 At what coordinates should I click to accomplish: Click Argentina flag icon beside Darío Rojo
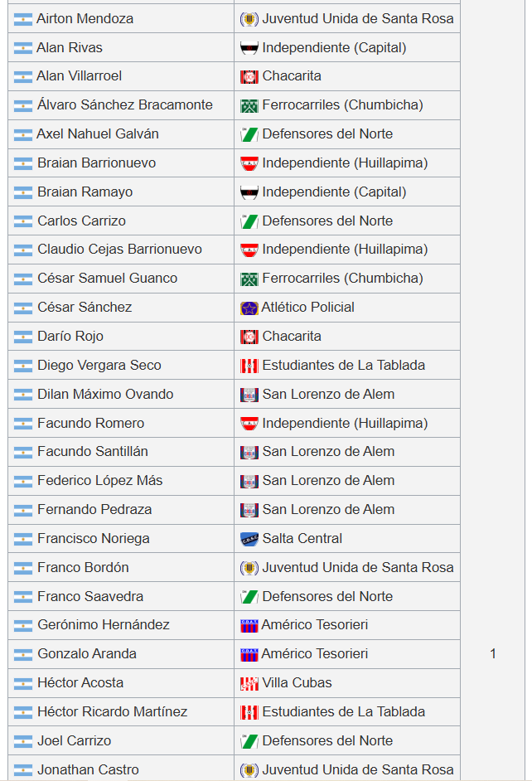point(23,337)
